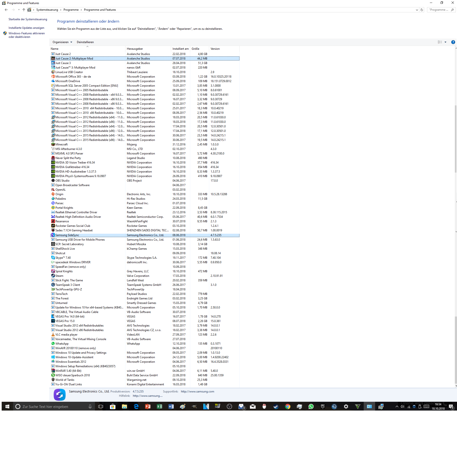Select the Never Split the Party row
The width and height of the screenshot is (457, 476).
point(145,158)
